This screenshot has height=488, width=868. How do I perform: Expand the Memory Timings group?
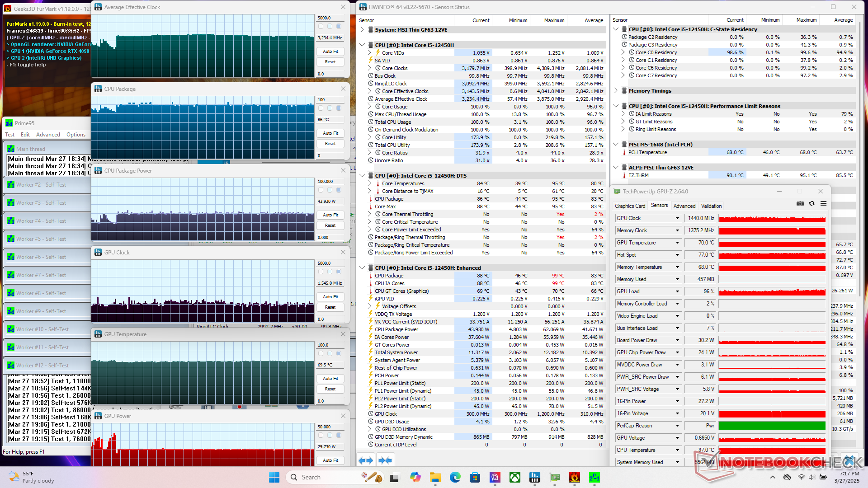(616, 91)
